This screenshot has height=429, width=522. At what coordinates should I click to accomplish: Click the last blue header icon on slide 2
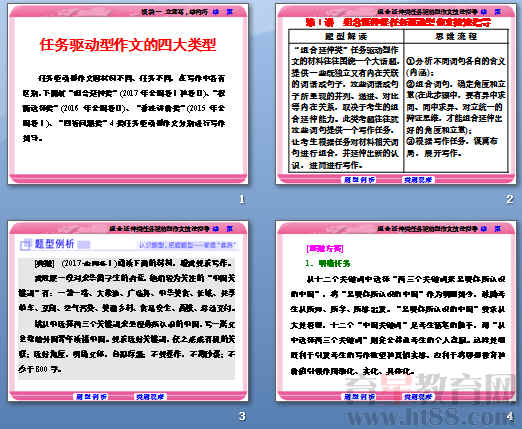tap(498, 12)
